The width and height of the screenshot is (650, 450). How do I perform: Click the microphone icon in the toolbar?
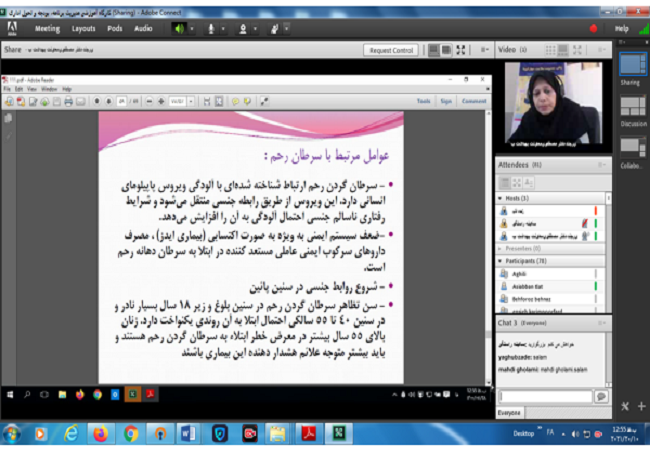click(213, 28)
